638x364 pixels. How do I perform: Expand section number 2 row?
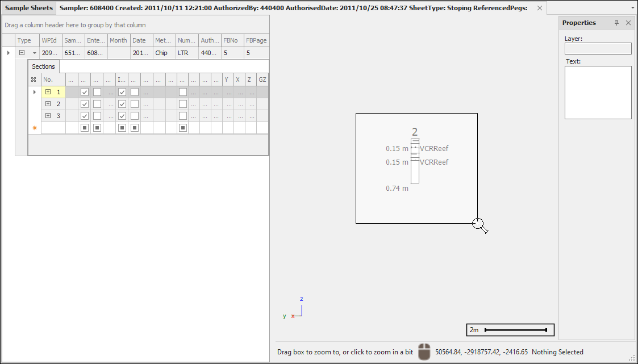click(x=48, y=104)
